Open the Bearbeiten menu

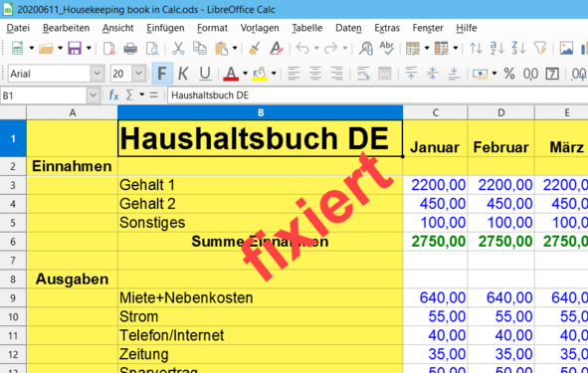[x=66, y=28]
